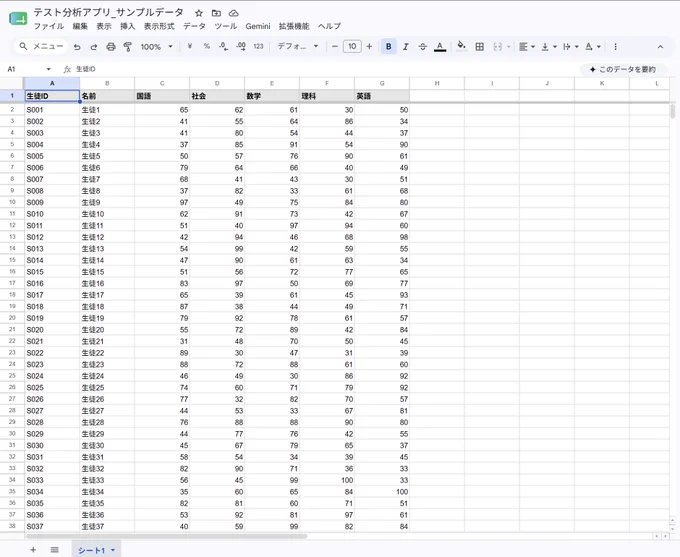Click the horizontal scrollbar
680x557 pixels.
click(x=166, y=537)
